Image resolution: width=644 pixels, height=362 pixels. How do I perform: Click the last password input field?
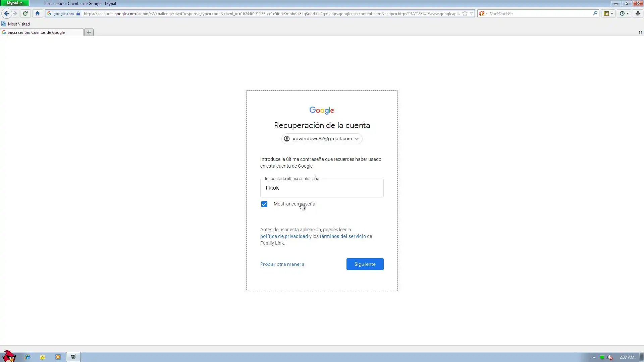pyautogui.click(x=322, y=188)
